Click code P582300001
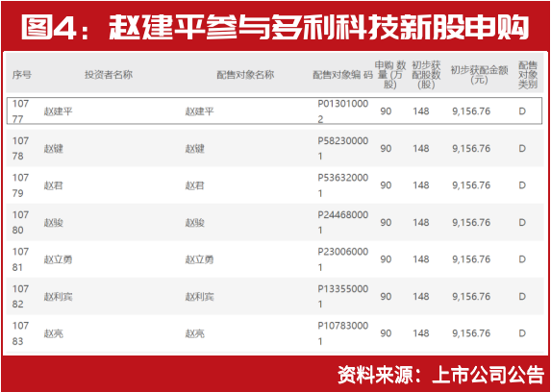The image size is (551, 392). 343,149
